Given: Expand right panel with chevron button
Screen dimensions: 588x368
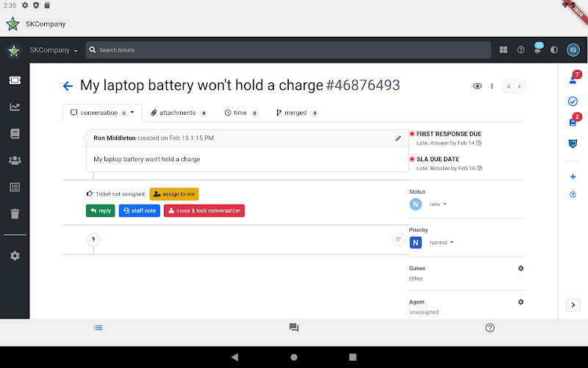Looking at the screenshot, I should pyautogui.click(x=573, y=305).
